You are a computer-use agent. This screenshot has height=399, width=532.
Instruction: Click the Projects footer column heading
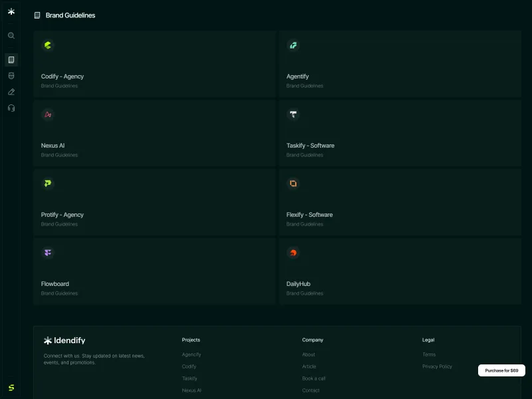point(191,340)
